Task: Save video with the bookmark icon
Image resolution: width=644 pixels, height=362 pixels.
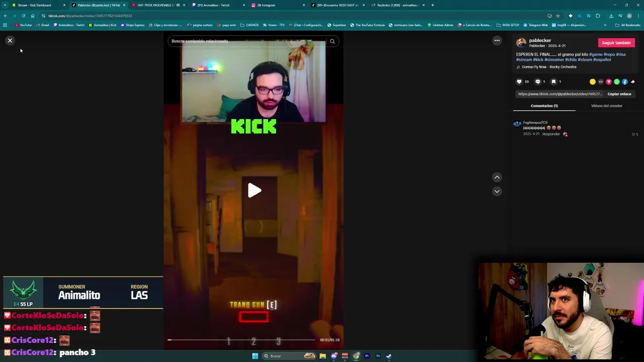Action: coord(553,81)
